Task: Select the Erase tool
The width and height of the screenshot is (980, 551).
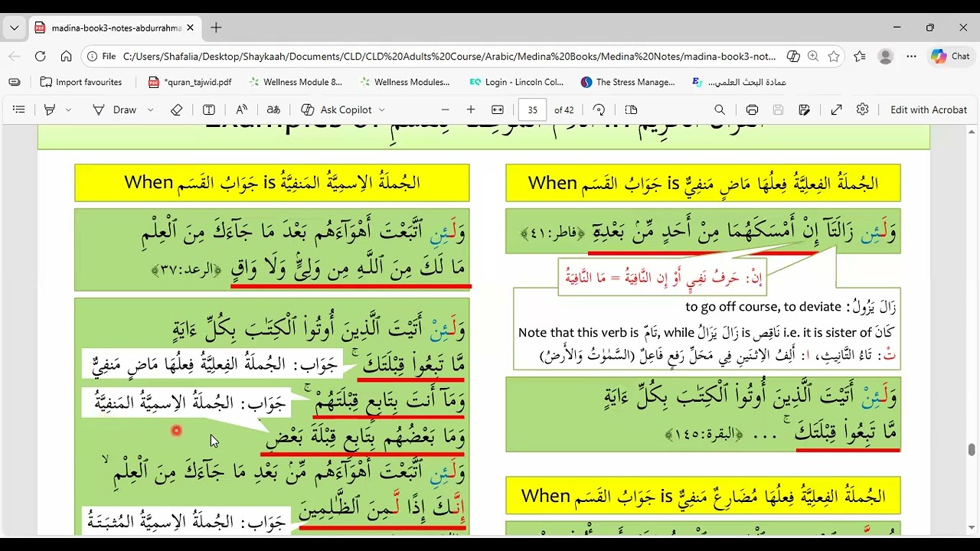Action: pos(177,109)
